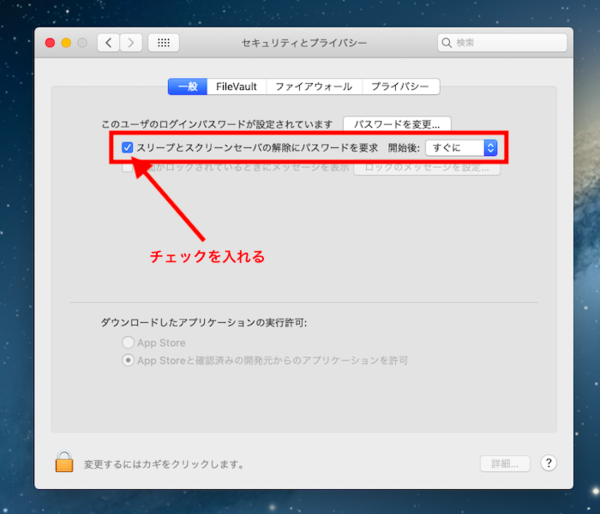Show all preferences grid icon
600x514 pixels.
click(x=164, y=43)
